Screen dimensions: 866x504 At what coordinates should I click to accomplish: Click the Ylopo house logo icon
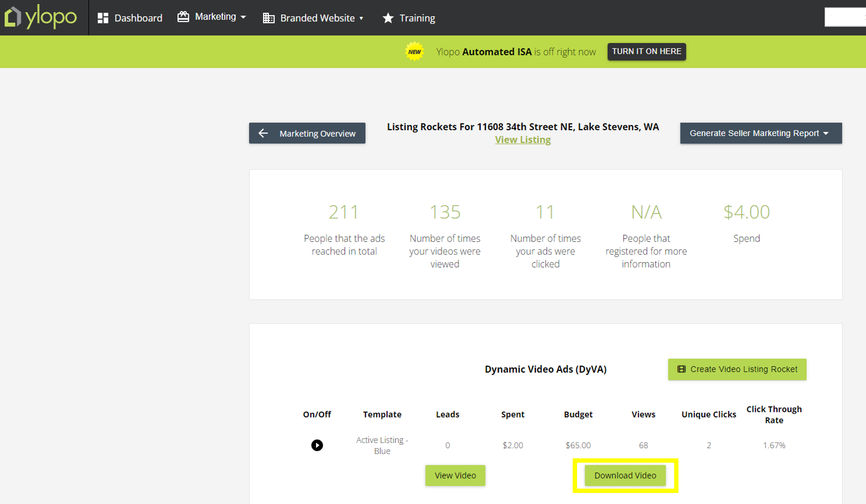(x=13, y=17)
